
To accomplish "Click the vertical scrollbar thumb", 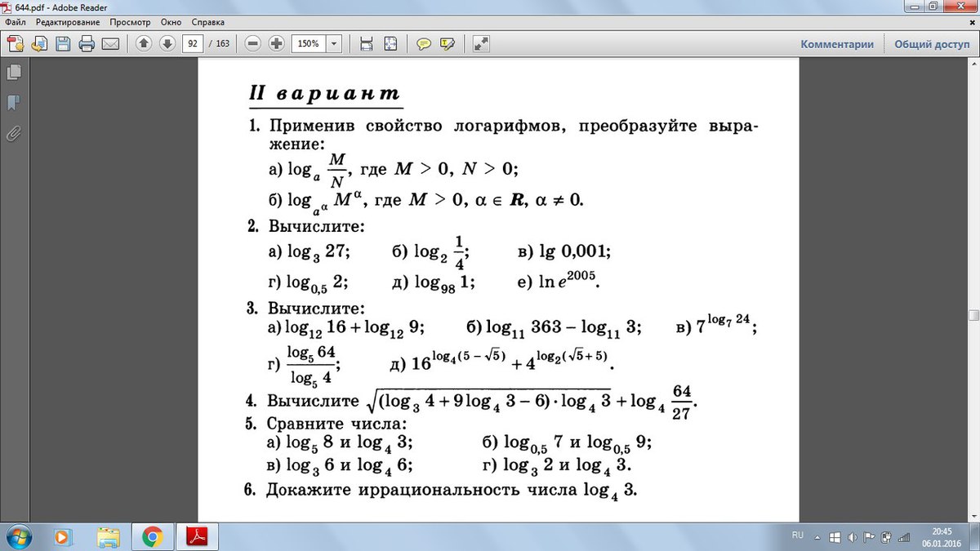I will [973, 315].
